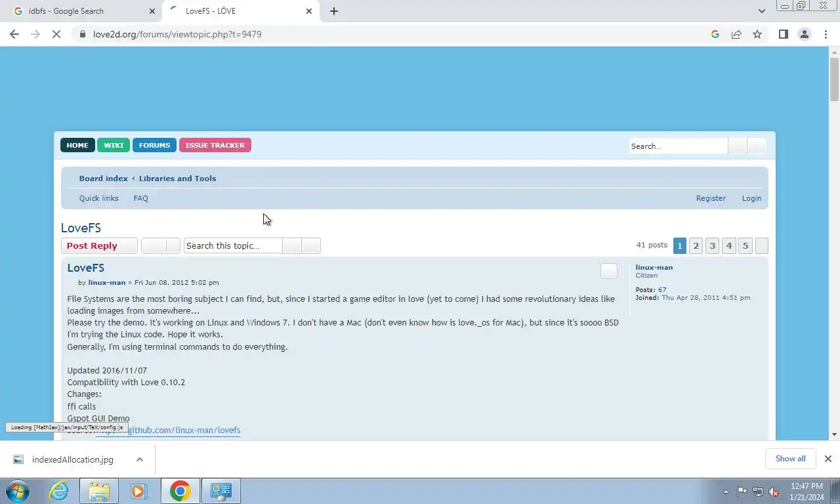
Task: Show hidden system tray icons
Action: click(x=726, y=491)
